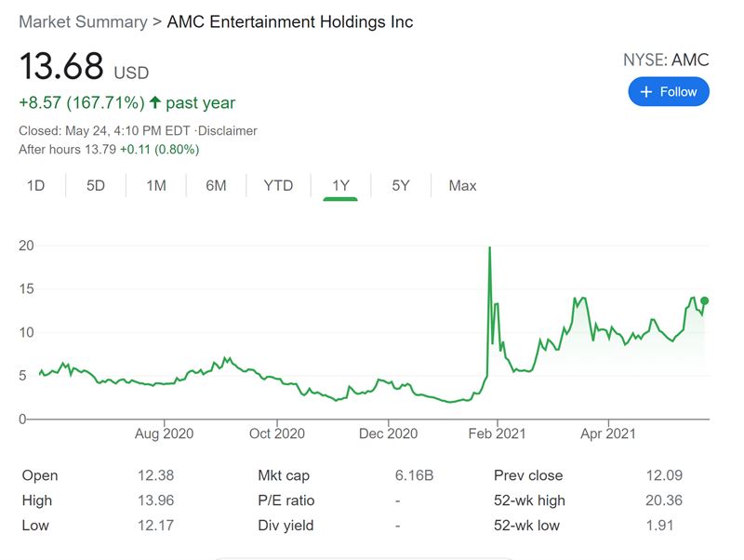Show the 6M chart range
The height and width of the screenshot is (560, 744).
(x=216, y=185)
